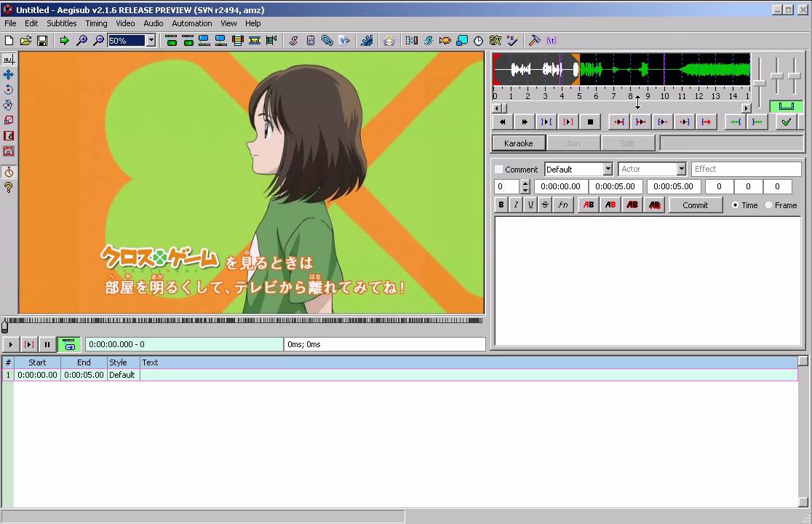Commit audio timing with green checkmark

786,122
